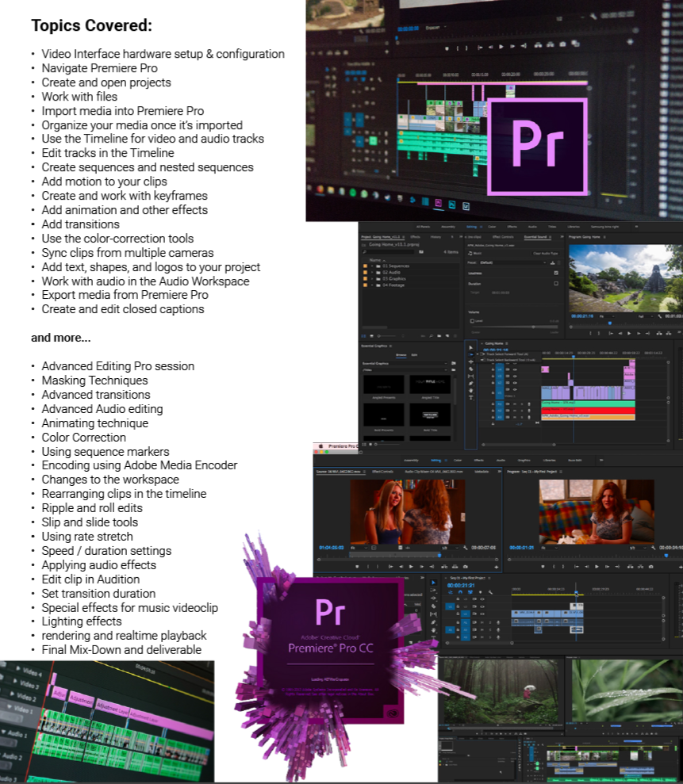Select the Selection tool in Going Home window
This screenshot has width=683, height=784.
[x=471, y=347]
